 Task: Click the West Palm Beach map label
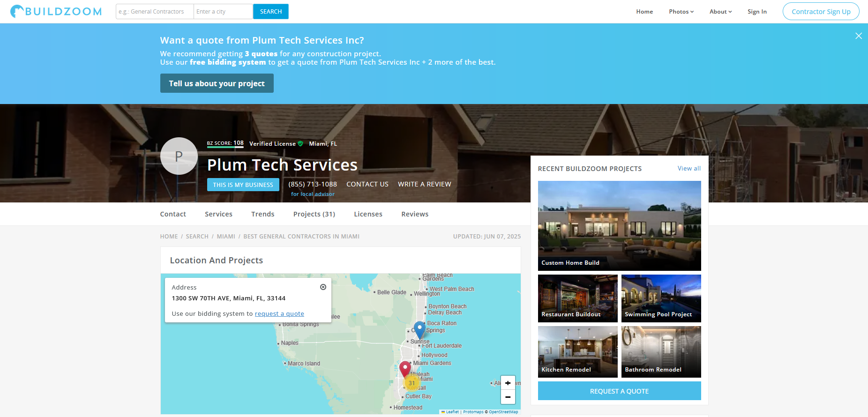(452, 289)
